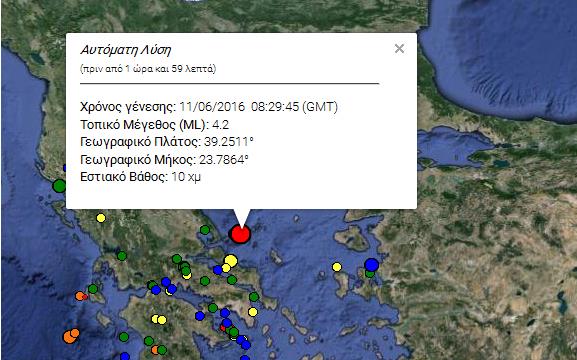Close the Αυτόματη Λύση info popup

[399, 49]
